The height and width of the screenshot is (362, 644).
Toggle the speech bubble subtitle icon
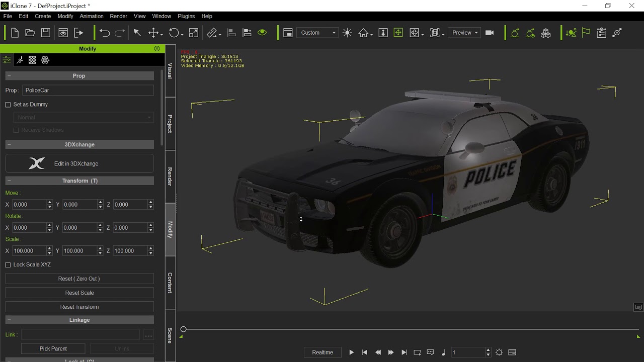click(x=430, y=352)
